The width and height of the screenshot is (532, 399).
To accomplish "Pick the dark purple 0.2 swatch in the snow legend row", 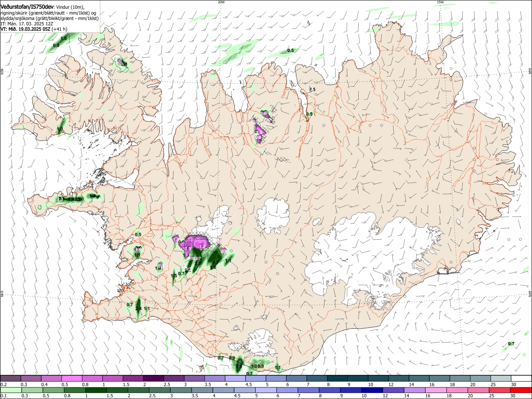I will [x=10, y=379].
